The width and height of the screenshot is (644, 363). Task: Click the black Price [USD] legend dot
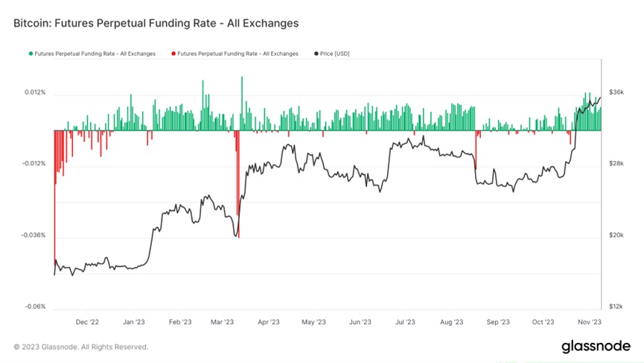point(316,54)
